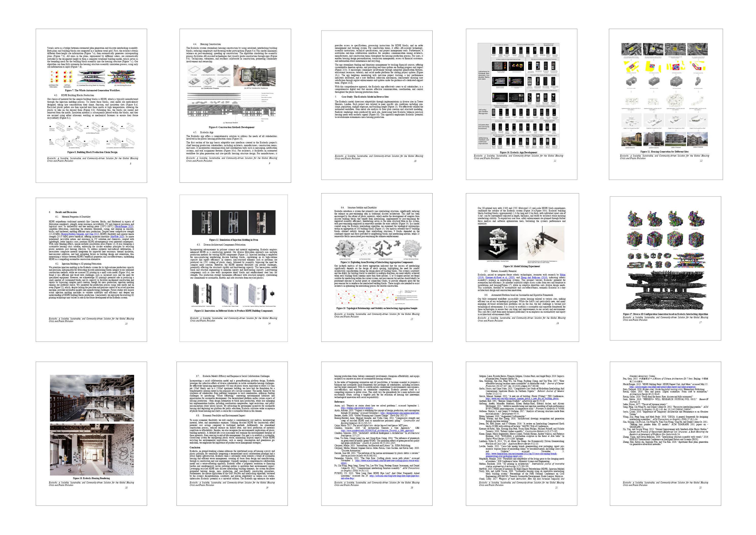Open the academia.edu AI Architecture link
Viewport: 756px width, 535px height.
point(377,431)
